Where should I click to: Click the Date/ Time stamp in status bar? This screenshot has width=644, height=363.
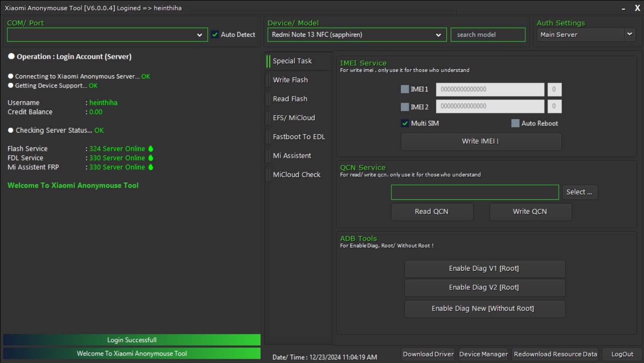click(325, 357)
